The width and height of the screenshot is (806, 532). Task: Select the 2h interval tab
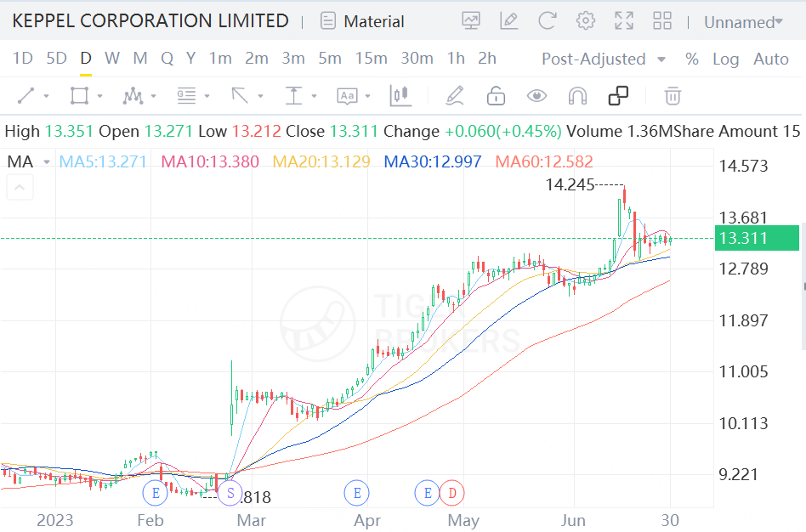[x=487, y=59]
